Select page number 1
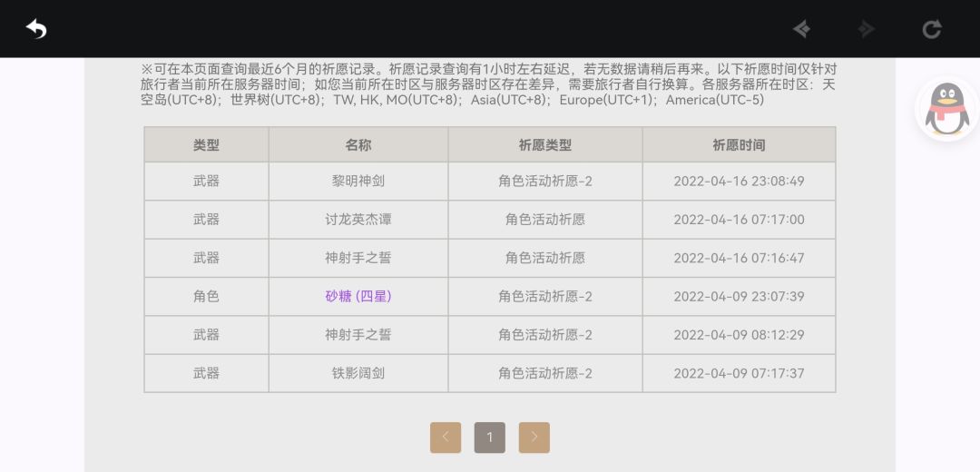This screenshot has width=980, height=472. coord(490,438)
